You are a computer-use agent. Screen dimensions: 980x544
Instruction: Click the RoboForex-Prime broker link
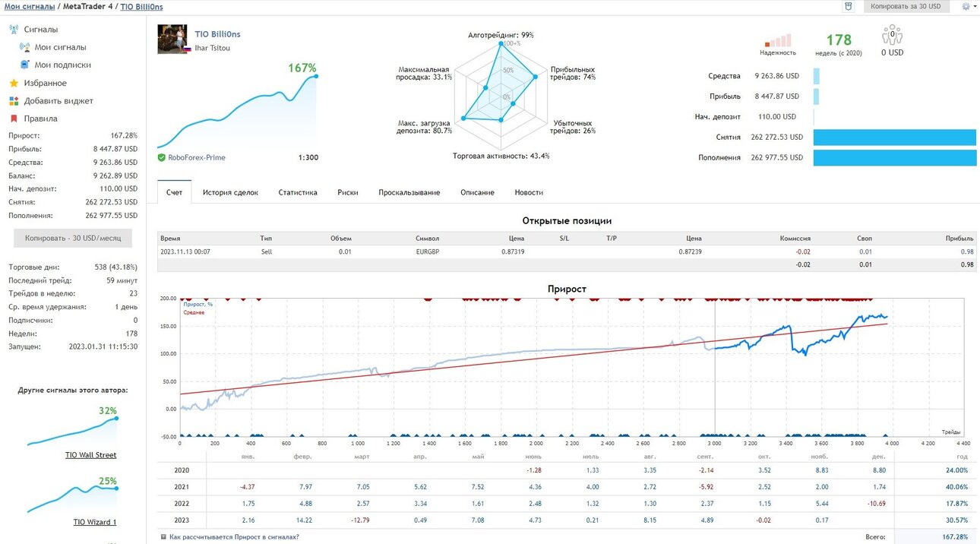click(197, 157)
